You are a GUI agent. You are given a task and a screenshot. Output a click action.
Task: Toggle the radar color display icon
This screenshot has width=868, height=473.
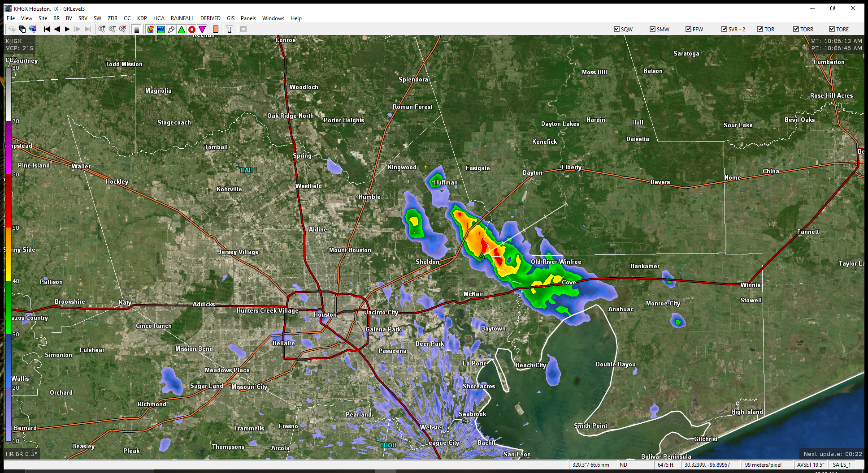coord(151,29)
